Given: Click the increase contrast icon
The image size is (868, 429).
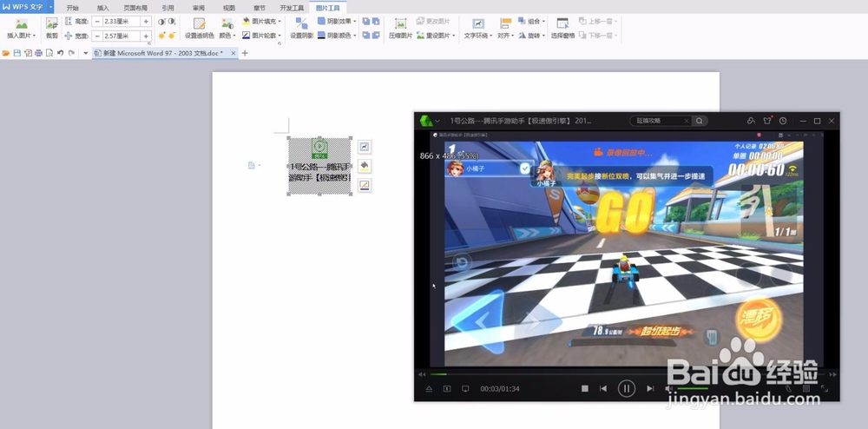Looking at the screenshot, I should [161, 21].
